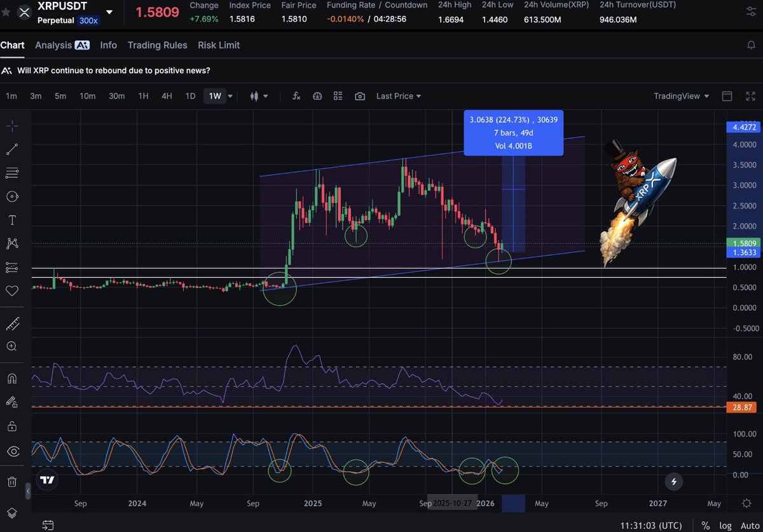This screenshot has height=532, width=763.
Task: Toggle log scale button
Action: (725, 526)
